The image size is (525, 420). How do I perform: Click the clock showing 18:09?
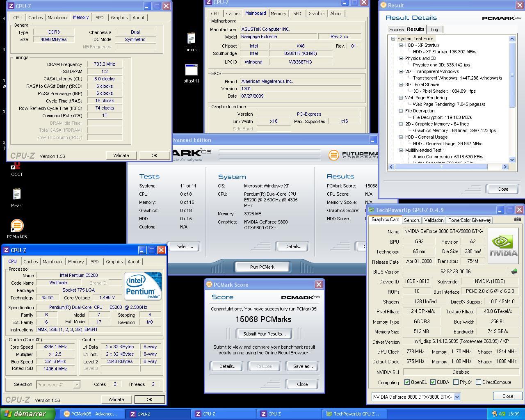click(514, 414)
